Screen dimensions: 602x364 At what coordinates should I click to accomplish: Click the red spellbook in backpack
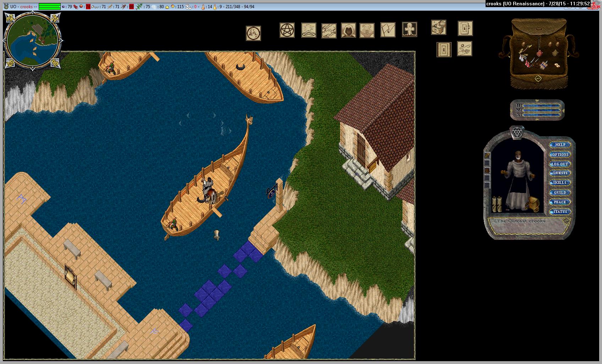(539, 53)
